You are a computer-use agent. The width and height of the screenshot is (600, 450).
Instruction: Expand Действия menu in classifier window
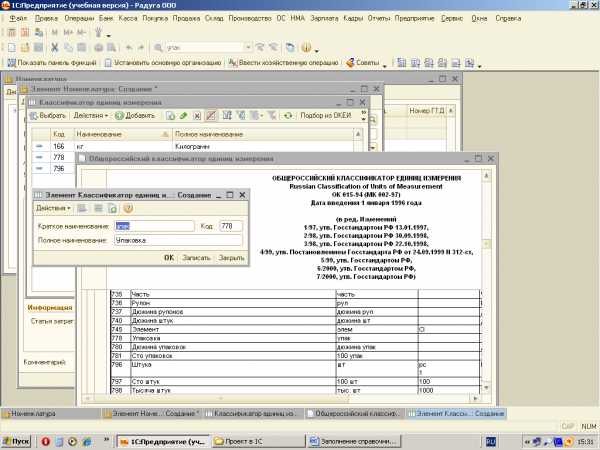coord(90,116)
